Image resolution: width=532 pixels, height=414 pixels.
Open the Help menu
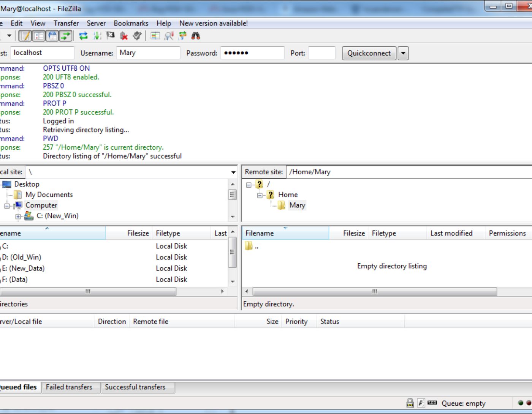click(x=164, y=23)
